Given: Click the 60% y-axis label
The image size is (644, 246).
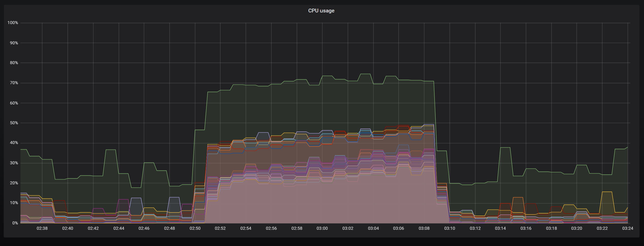Looking at the screenshot, I should (x=14, y=103).
